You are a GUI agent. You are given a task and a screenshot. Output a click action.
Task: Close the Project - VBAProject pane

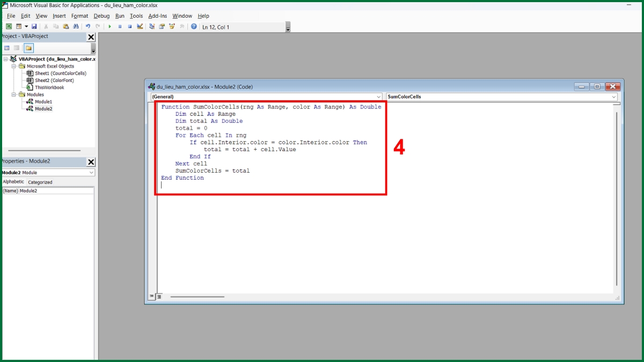[91, 37]
